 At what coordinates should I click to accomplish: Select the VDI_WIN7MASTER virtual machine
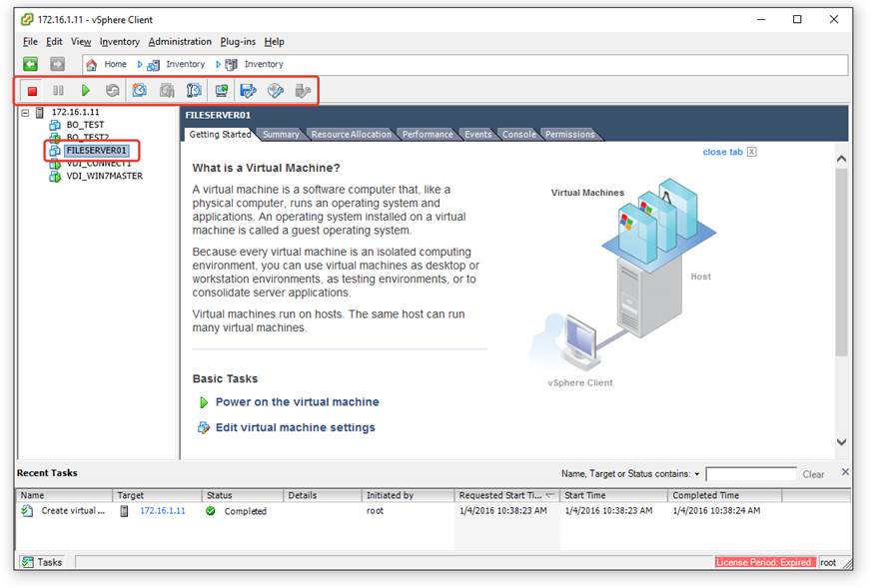(104, 176)
